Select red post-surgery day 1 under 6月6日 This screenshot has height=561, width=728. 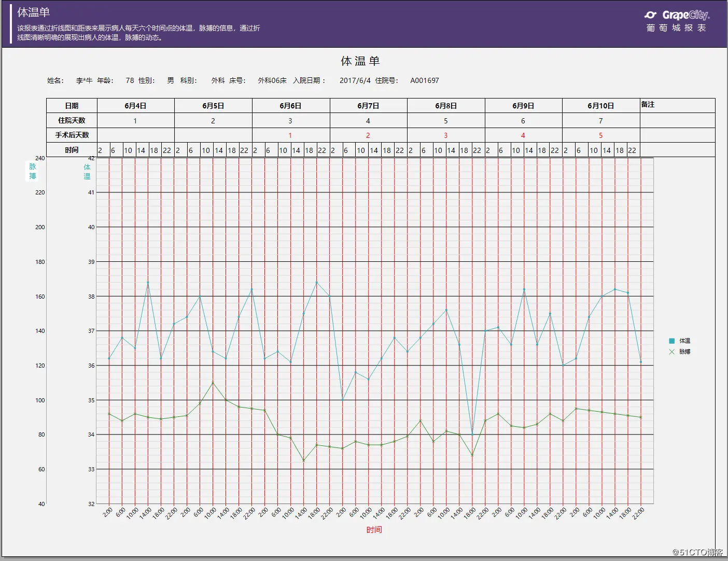click(x=290, y=135)
